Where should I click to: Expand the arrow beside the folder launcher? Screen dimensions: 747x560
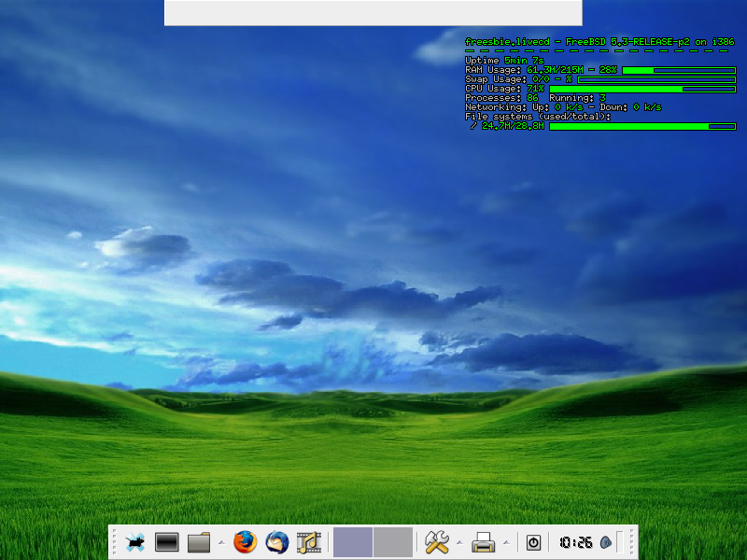(221, 542)
